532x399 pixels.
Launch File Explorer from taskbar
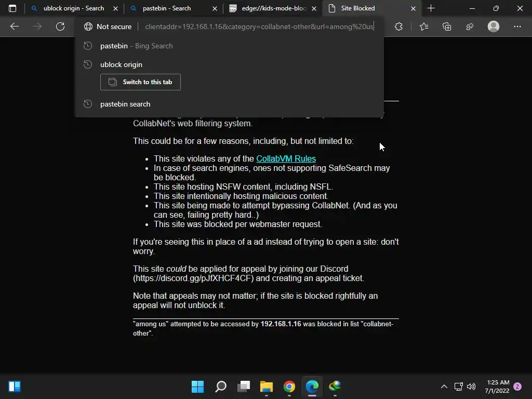pos(267,387)
